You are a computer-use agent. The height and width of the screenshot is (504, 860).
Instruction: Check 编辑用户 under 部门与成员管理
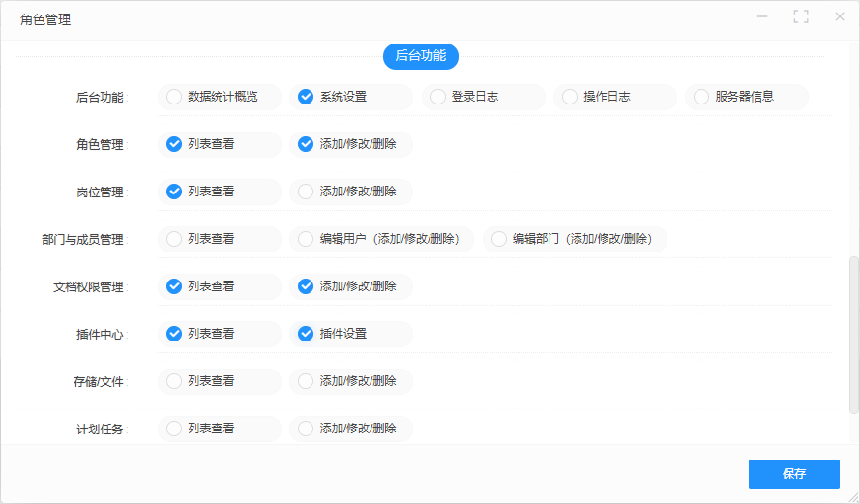pyautogui.click(x=306, y=239)
